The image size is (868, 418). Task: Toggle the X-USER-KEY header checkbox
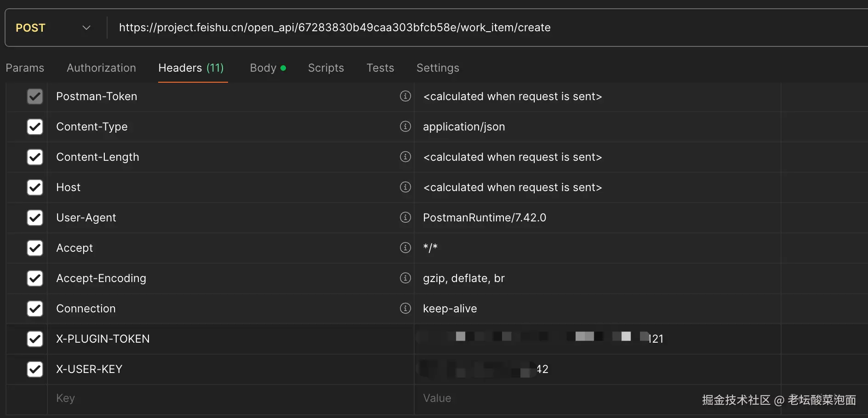tap(35, 369)
